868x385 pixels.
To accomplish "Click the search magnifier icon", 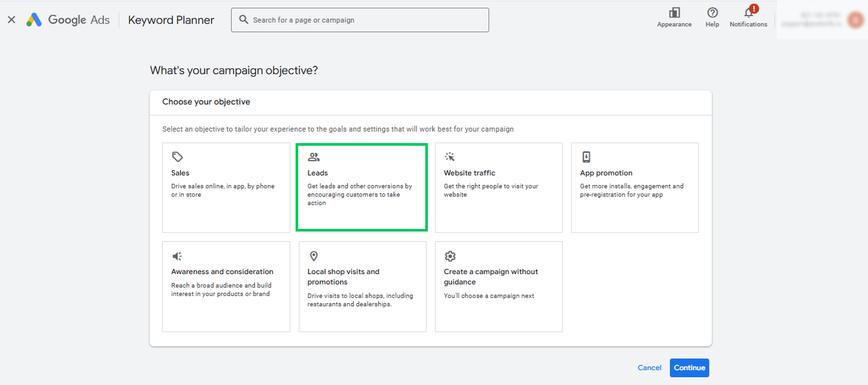I will click(x=243, y=20).
